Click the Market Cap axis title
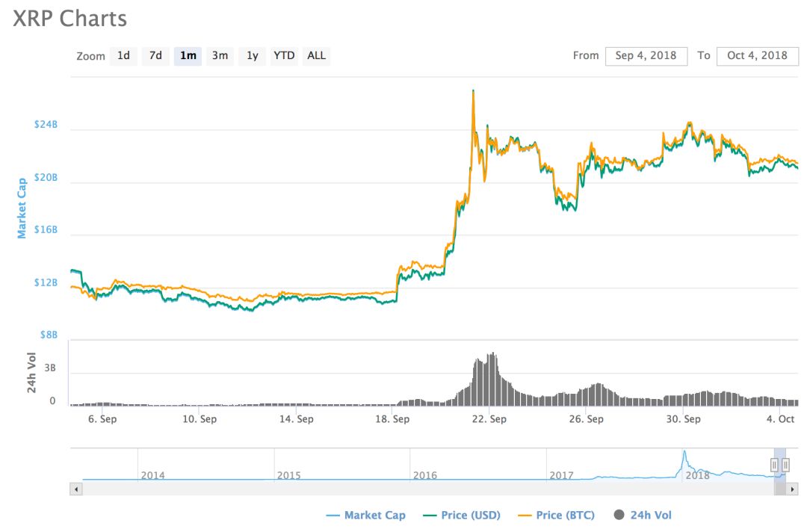The image size is (807, 532). pos(22,208)
